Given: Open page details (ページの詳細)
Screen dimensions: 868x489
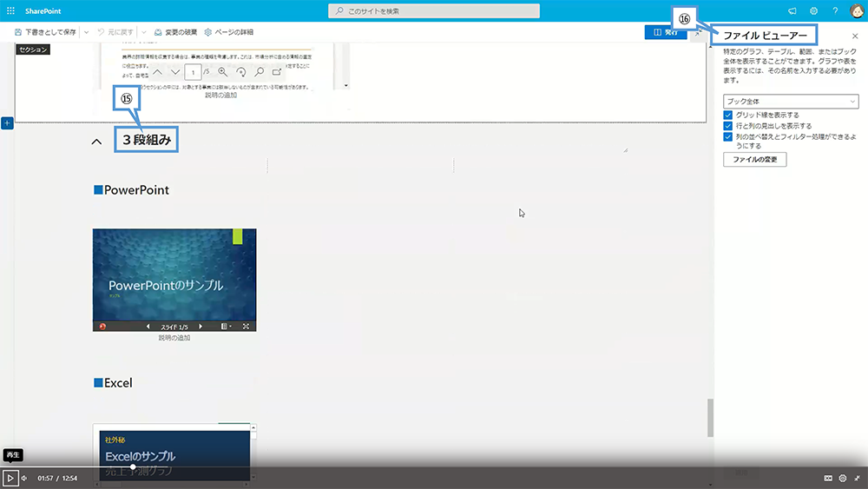Looking at the screenshot, I should [x=228, y=32].
